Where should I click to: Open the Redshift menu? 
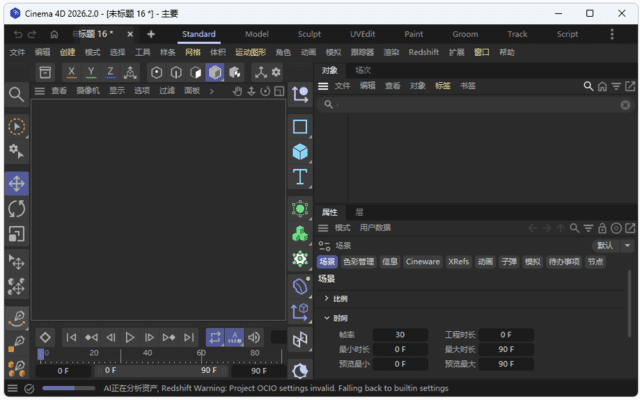[424, 52]
